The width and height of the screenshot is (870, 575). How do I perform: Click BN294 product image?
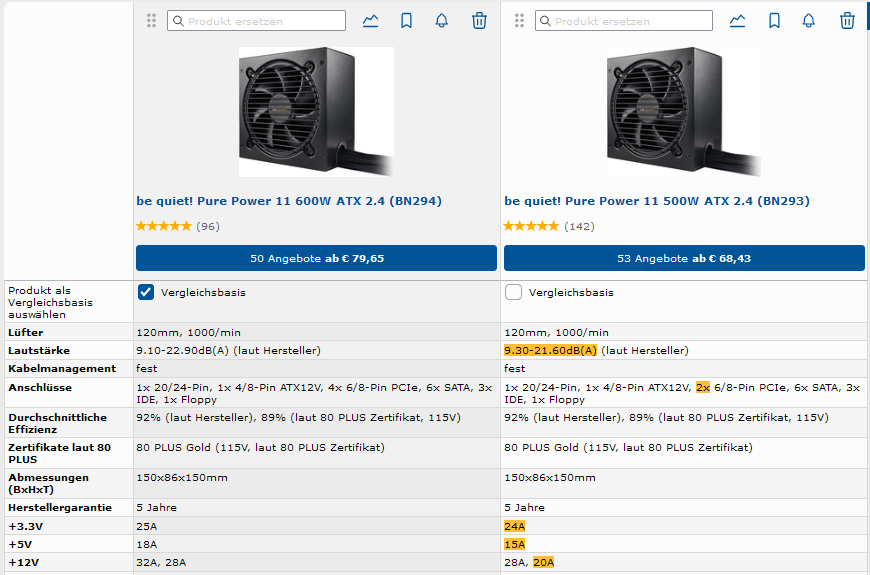(x=316, y=112)
